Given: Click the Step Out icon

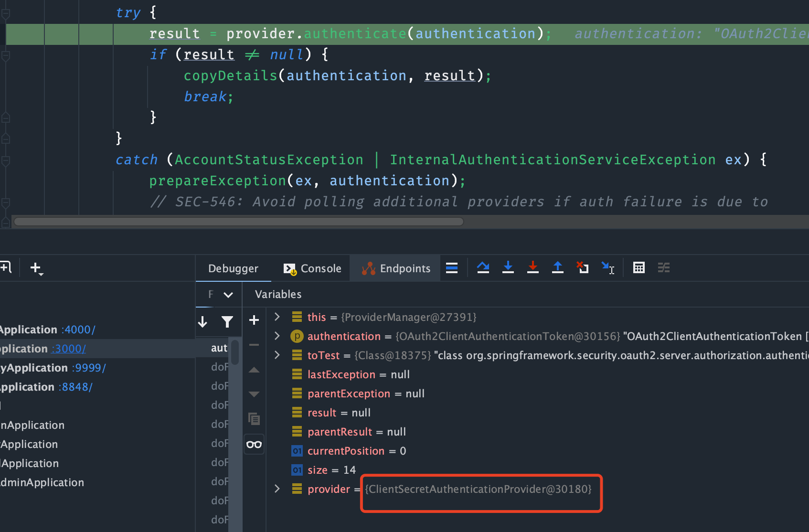Looking at the screenshot, I should point(558,268).
